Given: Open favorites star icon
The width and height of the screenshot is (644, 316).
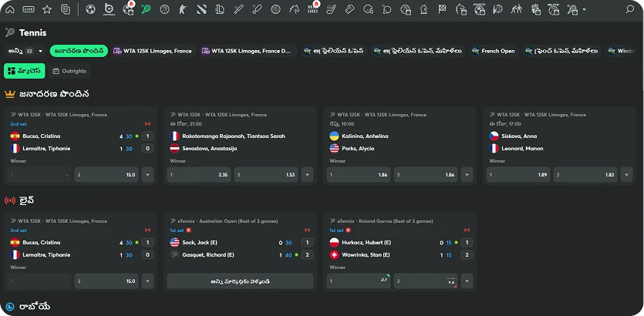Looking at the screenshot, I should (47, 10).
